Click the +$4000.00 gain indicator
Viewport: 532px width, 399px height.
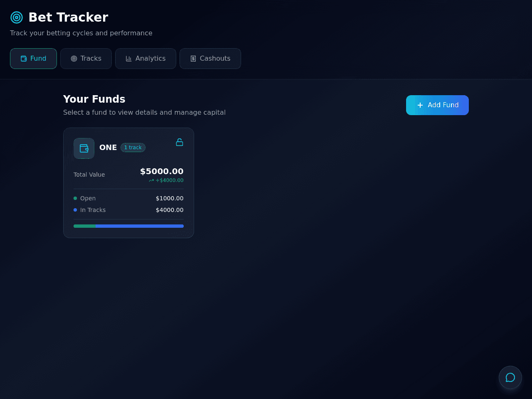coord(166,180)
